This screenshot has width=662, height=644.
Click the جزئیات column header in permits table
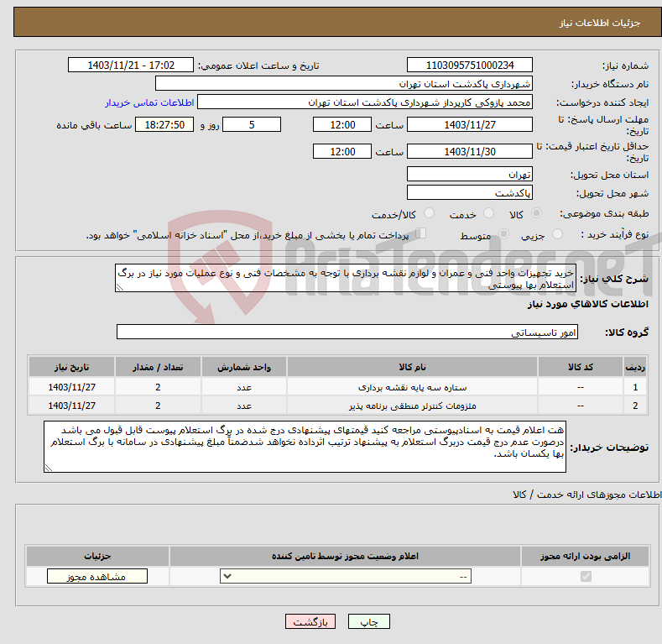pos(97,556)
